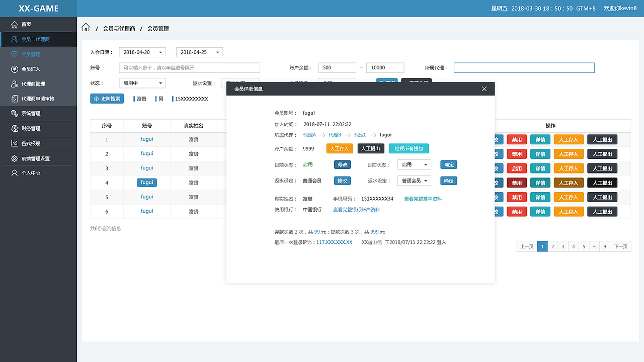Click the highlighted fugui account in row 4
The image size is (644, 362).
coord(147,183)
